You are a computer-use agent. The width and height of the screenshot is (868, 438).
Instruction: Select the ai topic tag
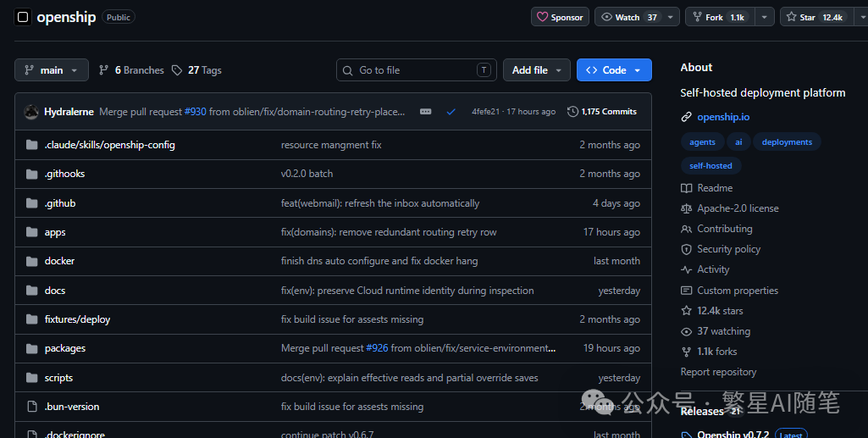pyautogui.click(x=738, y=142)
